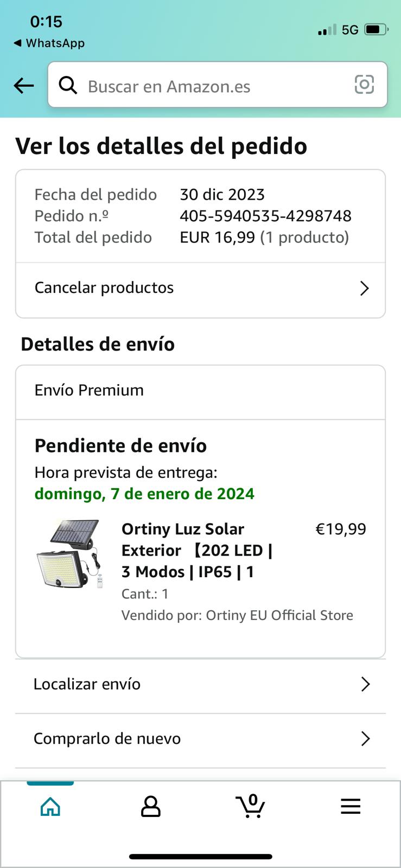Focus the Buscar en Amazon.es field

(218, 85)
